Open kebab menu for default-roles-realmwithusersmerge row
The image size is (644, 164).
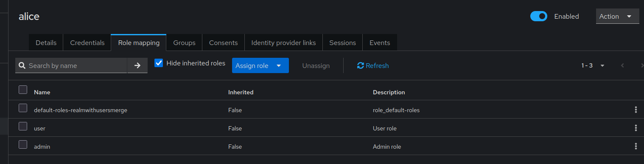click(636, 110)
